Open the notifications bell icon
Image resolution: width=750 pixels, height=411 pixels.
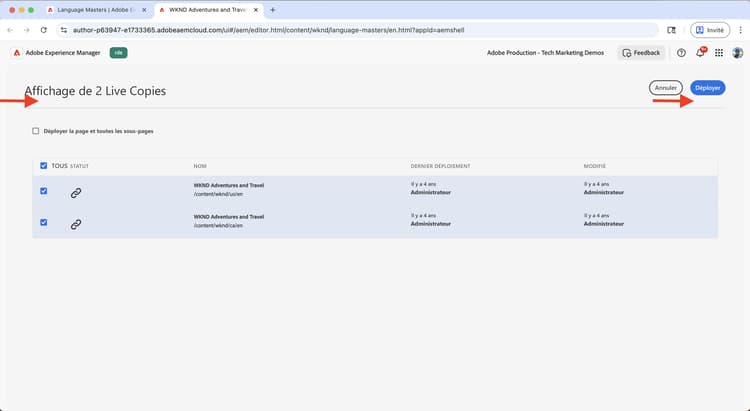tap(700, 53)
